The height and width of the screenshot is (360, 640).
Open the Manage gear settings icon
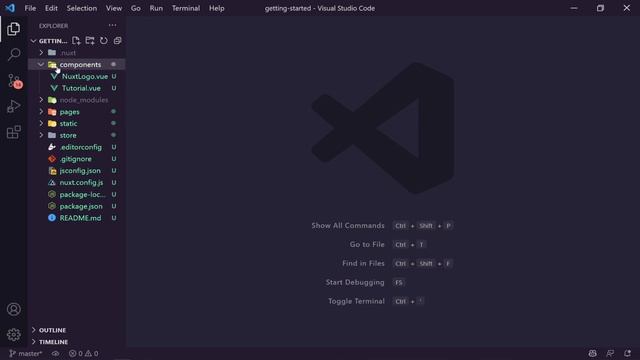click(13, 335)
